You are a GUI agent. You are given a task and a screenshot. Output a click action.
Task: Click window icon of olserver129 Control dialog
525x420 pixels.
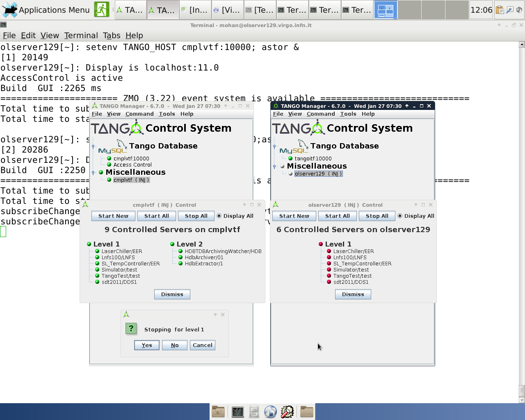[x=276, y=204]
